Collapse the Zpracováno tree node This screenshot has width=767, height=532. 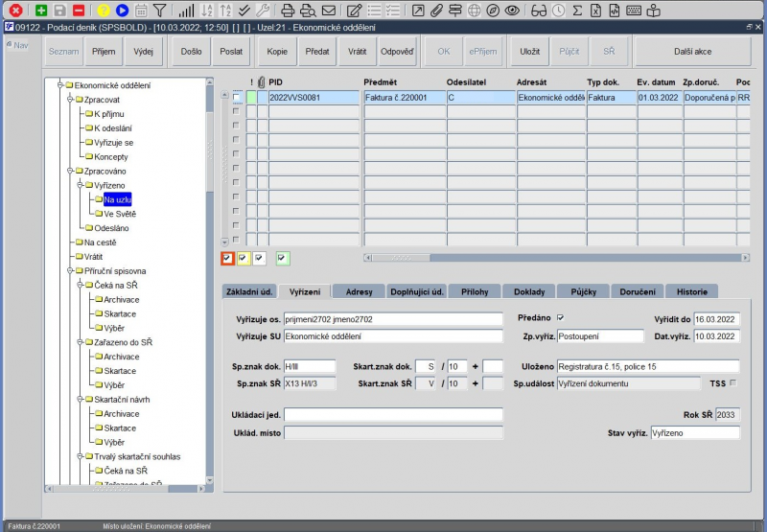coord(70,171)
